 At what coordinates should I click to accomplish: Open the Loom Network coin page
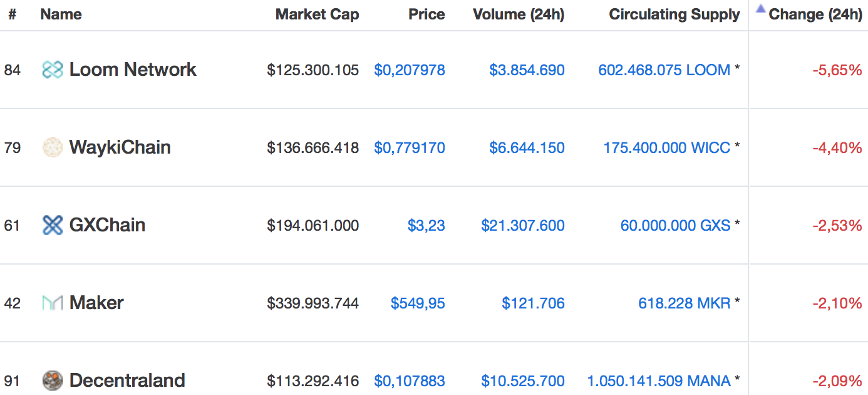(133, 70)
